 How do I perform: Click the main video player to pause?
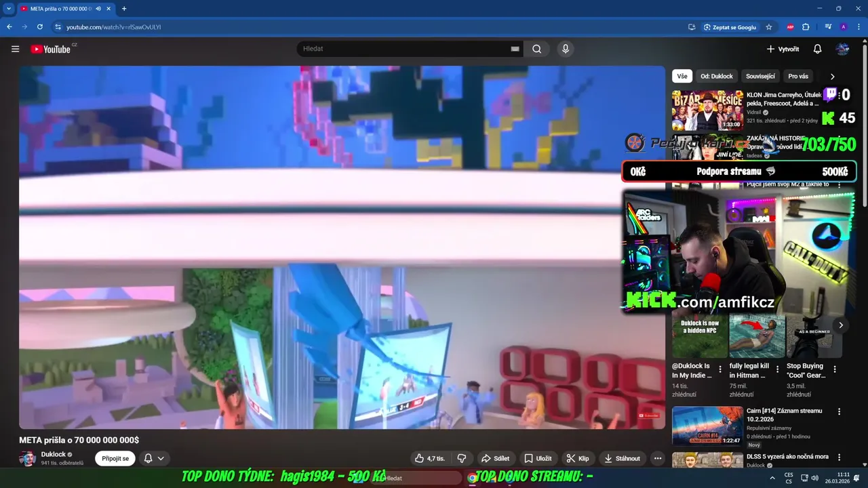[342, 247]
